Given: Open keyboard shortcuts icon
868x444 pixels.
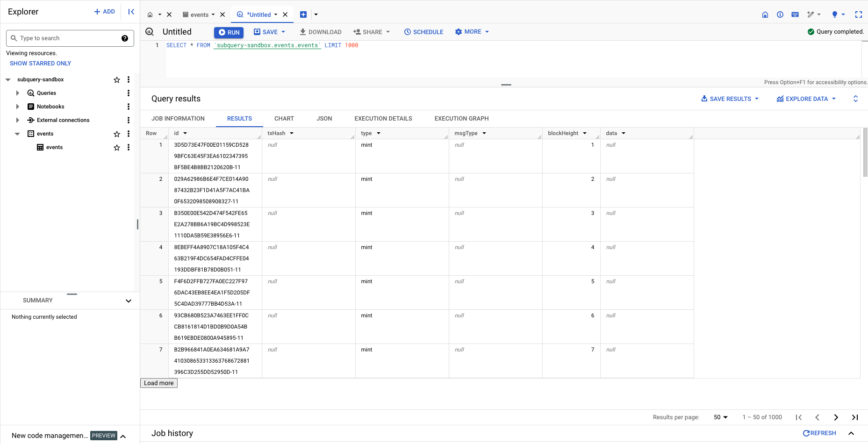Looking at the screenshot, I should [795, 14].
